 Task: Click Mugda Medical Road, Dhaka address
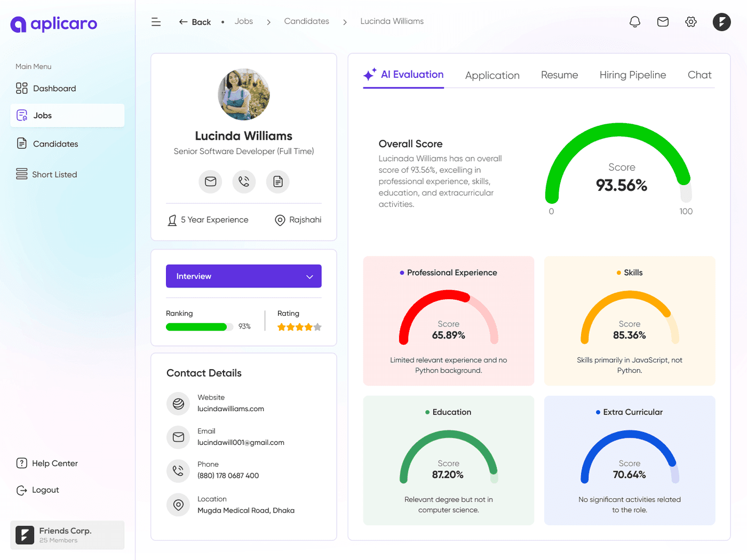pyautogui.click(x=246, y=510)
